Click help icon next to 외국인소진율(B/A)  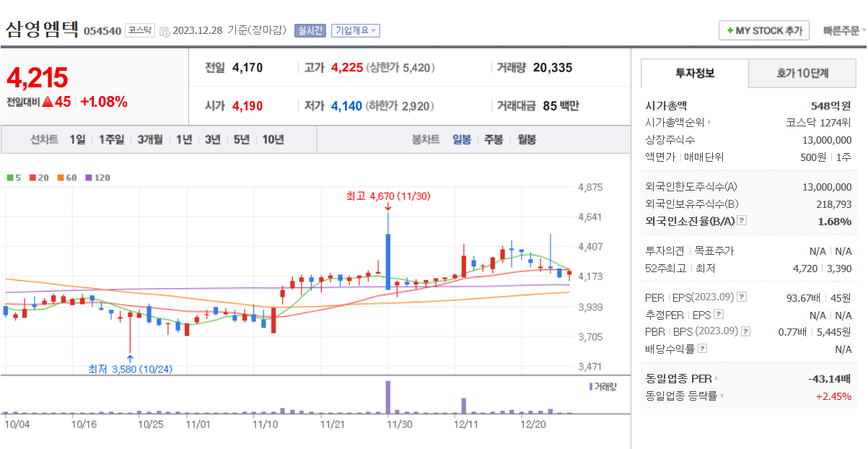coord(742,222)
